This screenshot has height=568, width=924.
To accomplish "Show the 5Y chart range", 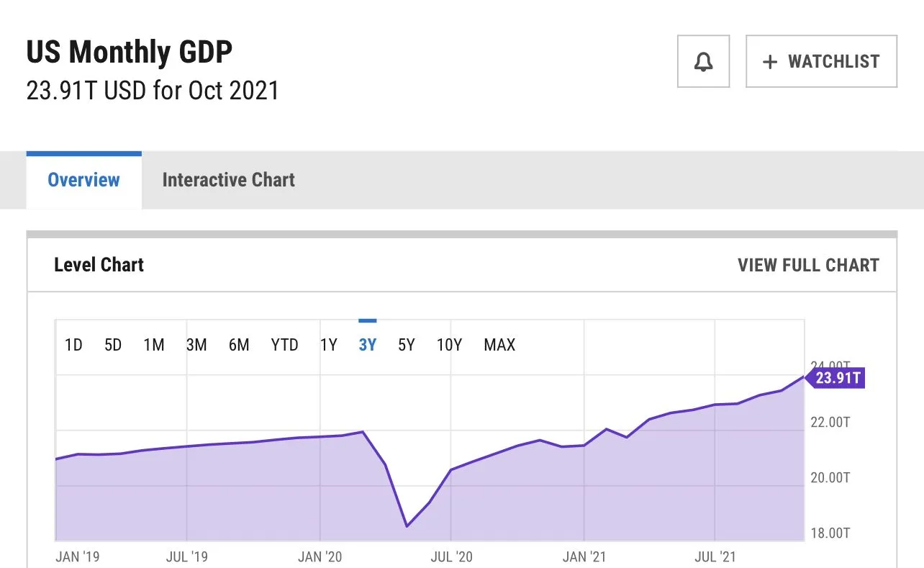I will (407, 346).
